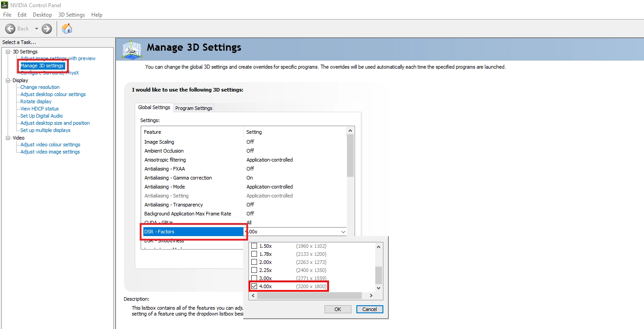Open Change resolution
Screen dimensions: 644x329
click(x=40, y=87)
